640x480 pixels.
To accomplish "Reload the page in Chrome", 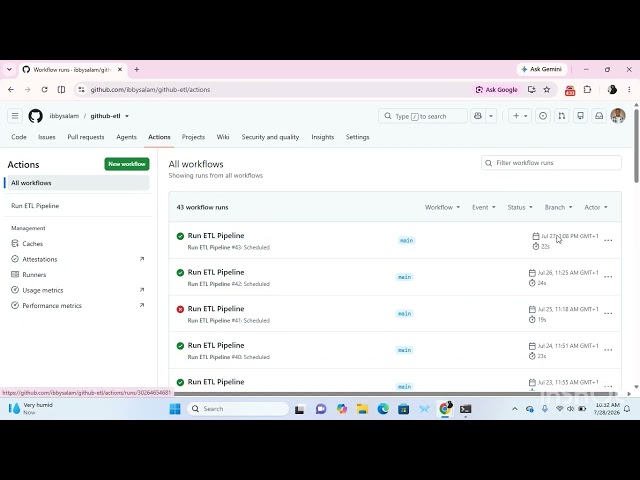I will pos(44,89).
